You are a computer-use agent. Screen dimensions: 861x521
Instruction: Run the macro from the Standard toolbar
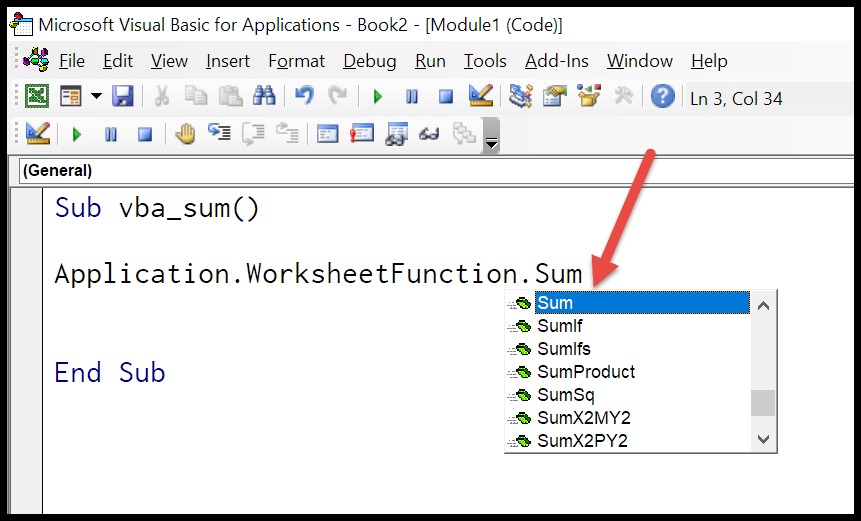(377, 97)
